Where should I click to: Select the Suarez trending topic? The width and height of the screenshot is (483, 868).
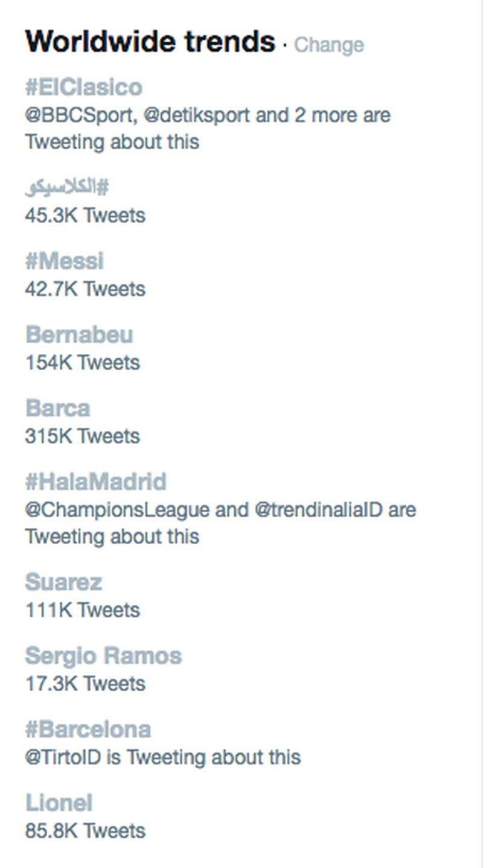point(63,582)
